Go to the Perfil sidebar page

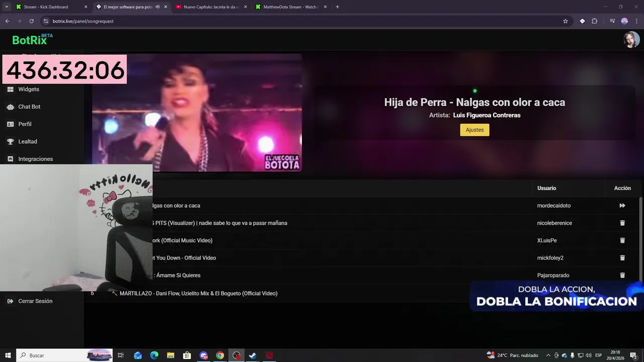pyautogui.click(x=25, y=124)
